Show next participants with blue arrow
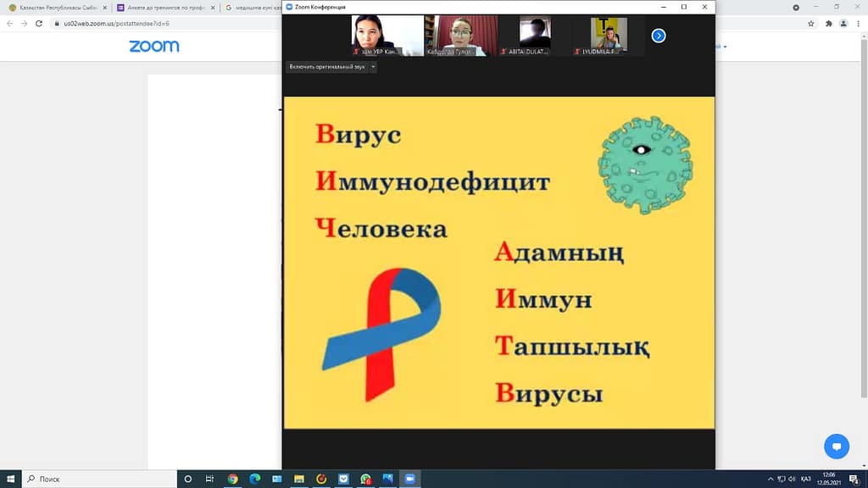The height and width of the screenshot is (488, 868). 659,36
